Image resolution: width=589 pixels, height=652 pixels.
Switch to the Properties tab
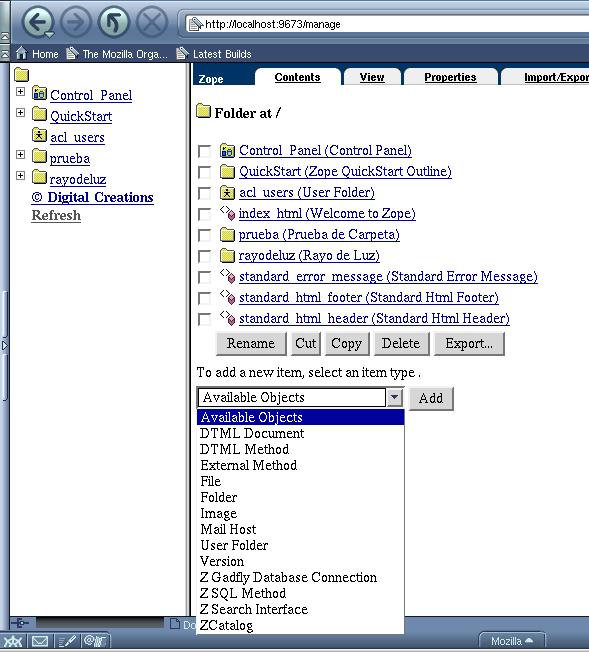450,77
